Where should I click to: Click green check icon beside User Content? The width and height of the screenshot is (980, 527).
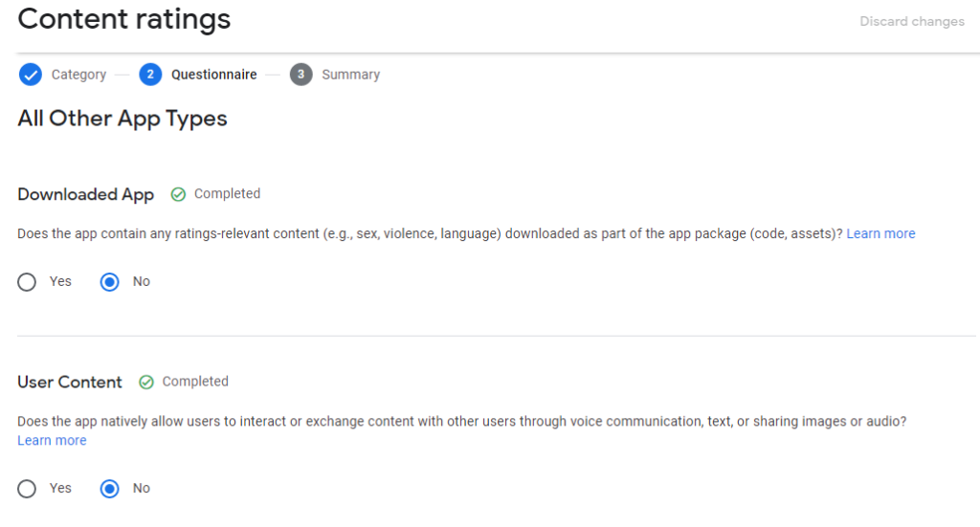(x=146, y=382)
